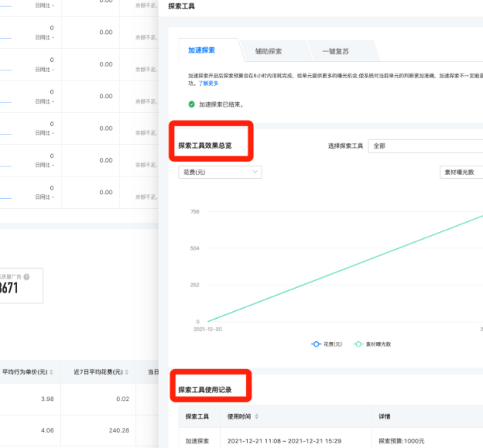Click the 3.98 value in background table
This screenshot has width=483, height=448.
pos(47,398)
